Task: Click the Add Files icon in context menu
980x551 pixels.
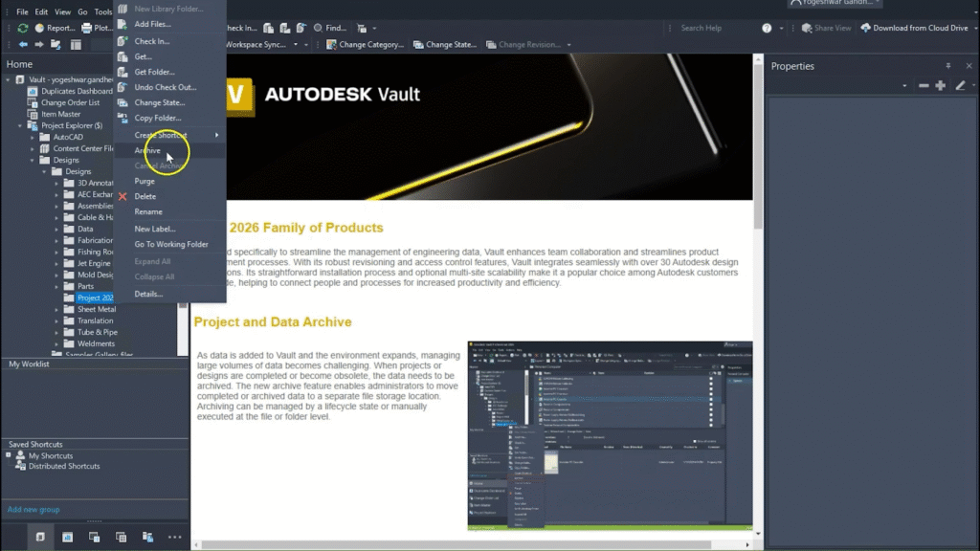Action: coord(122,24)
